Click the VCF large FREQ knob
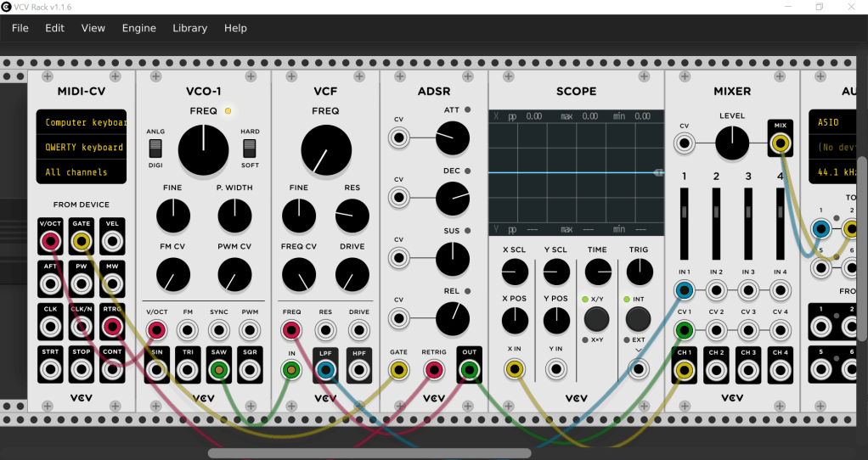Screen dimensions: 868x460 pyautogui.click(x=325, y=150)
